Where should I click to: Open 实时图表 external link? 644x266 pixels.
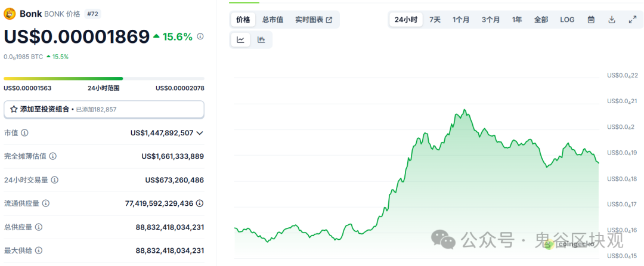pos(314,20)
